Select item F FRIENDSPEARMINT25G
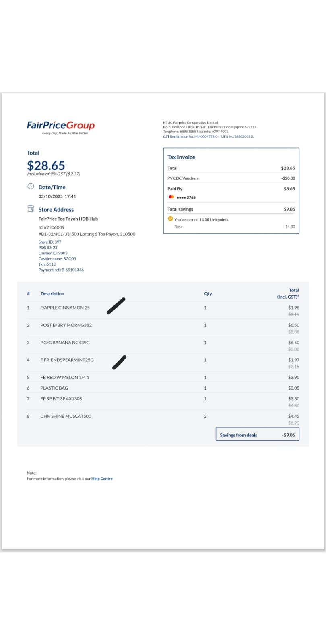 point(67,360)
